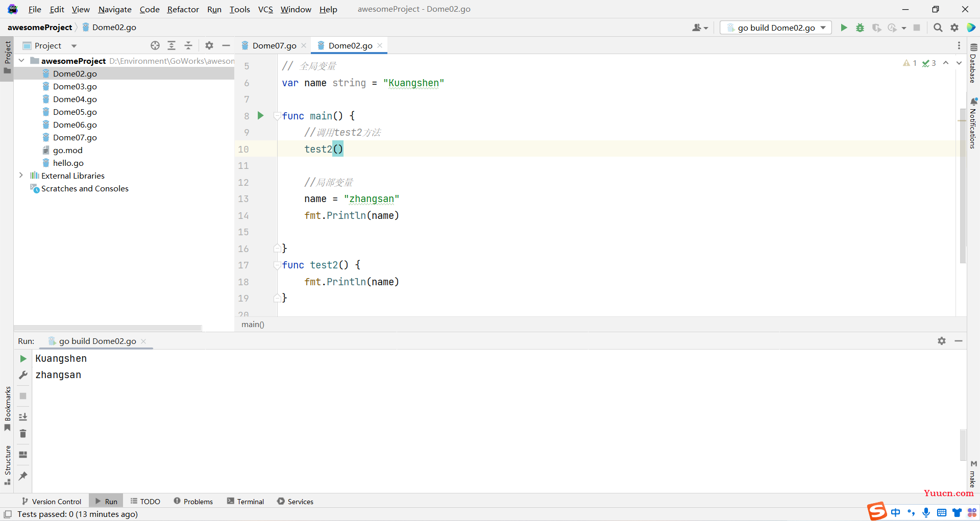Image resolution: width=980 pixels, height=521 pixels.
Task: Open the Services tool window
Action: (295, 502)
